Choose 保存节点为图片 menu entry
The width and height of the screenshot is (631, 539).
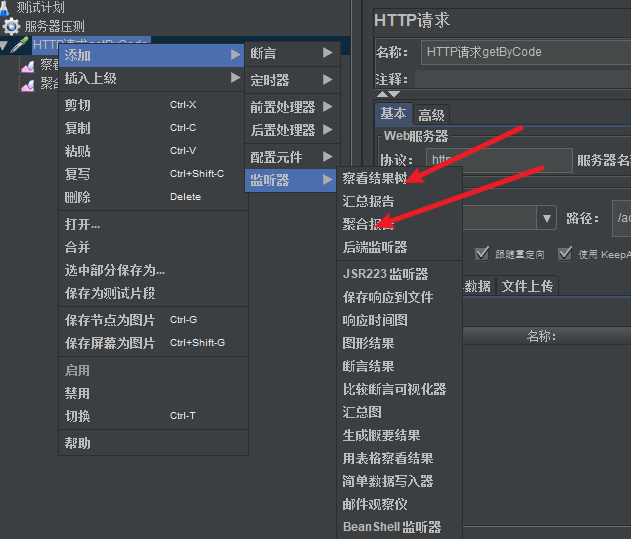153,320
